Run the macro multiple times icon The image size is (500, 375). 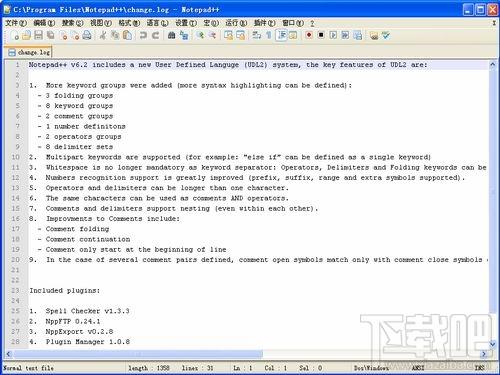(x=345, y=35)
